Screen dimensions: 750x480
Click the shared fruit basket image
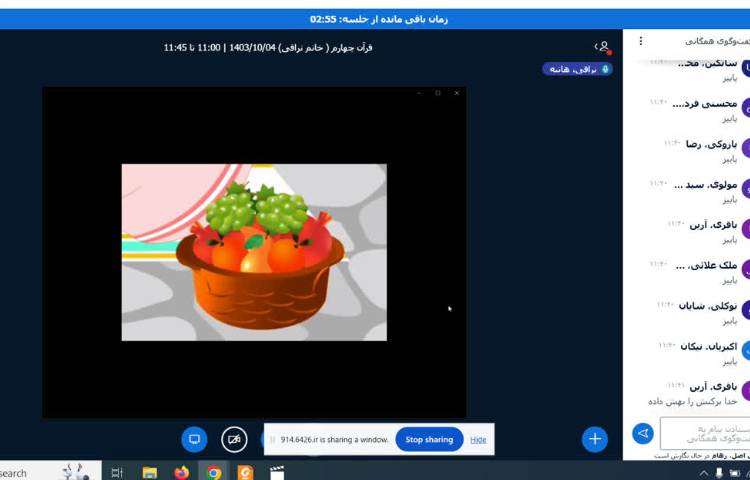click(x=254, y=252)
